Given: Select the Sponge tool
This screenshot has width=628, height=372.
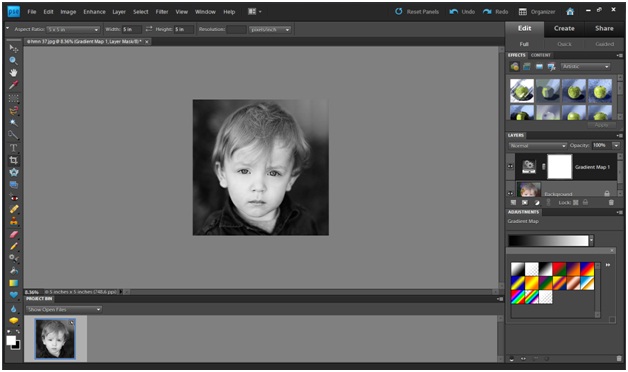Looking at the screenshot, I should (x=14, y=321).
